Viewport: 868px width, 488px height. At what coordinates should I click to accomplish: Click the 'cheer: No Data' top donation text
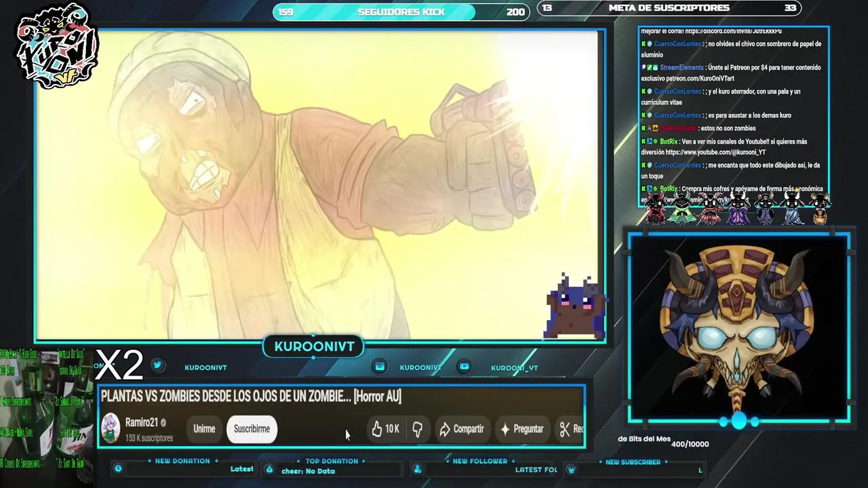[x=308, y=472]
